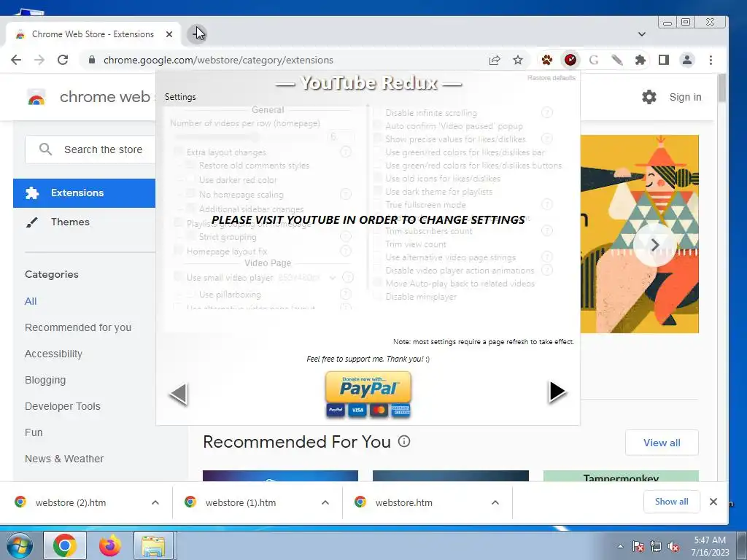Image resolution: width=747 pixels, height=560 pixels.
Task: Open the Tampermonkey extension card
Action: (x=621, y=475)
